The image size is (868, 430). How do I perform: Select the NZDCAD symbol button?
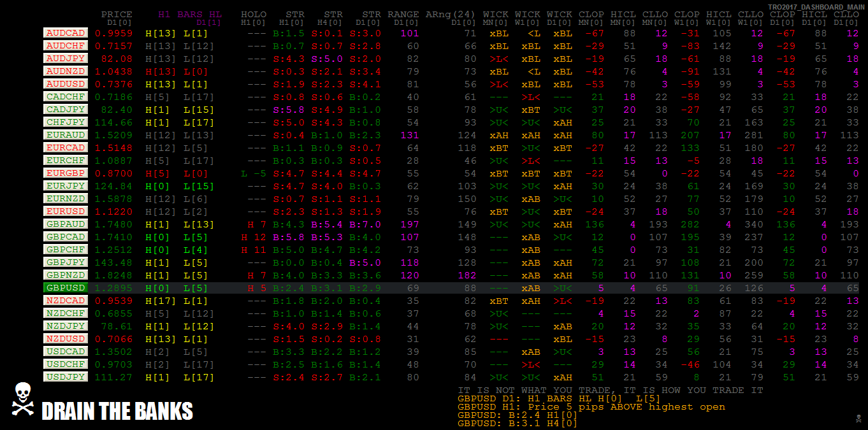pos(66,300)
